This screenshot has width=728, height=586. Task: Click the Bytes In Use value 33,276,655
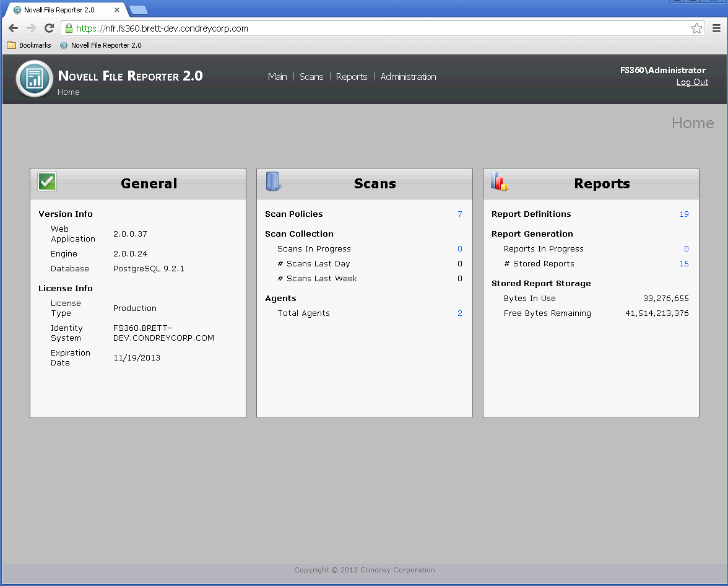666,299
